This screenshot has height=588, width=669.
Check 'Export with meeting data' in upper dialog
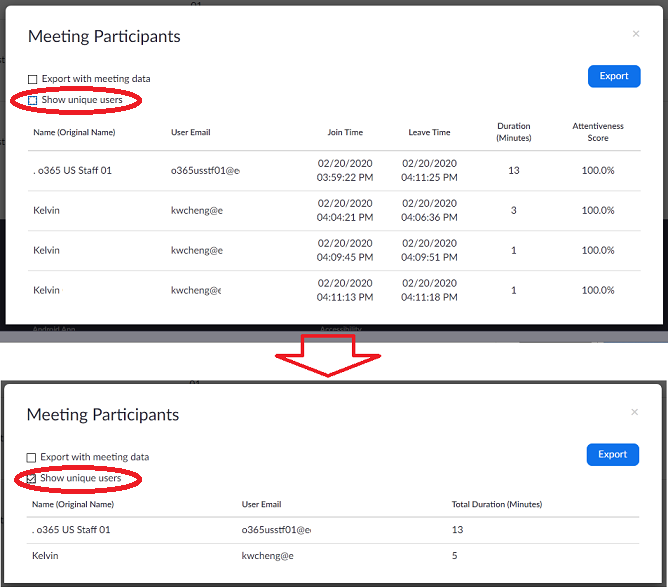click(x=32, y=79)
